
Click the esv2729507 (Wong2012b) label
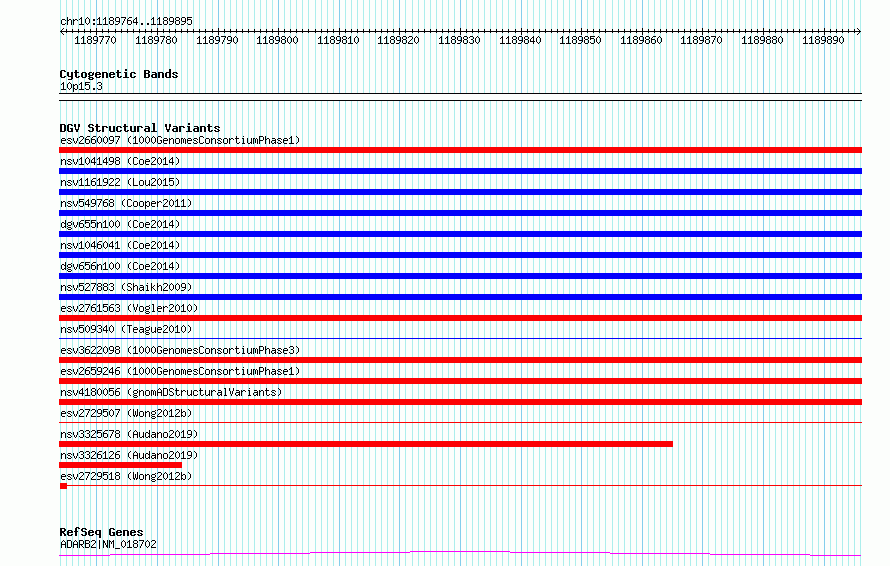pos(126,413)
